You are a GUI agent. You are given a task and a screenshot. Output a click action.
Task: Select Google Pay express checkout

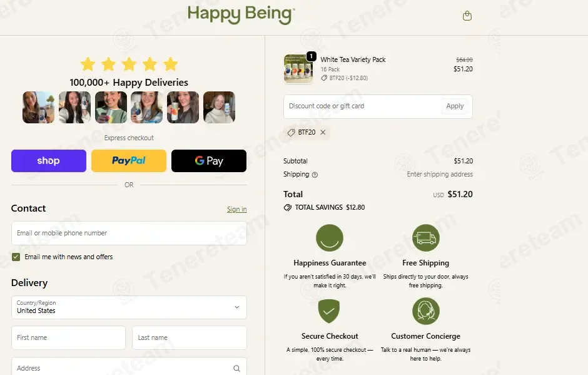pyautogui.click(x=209, y=161)
